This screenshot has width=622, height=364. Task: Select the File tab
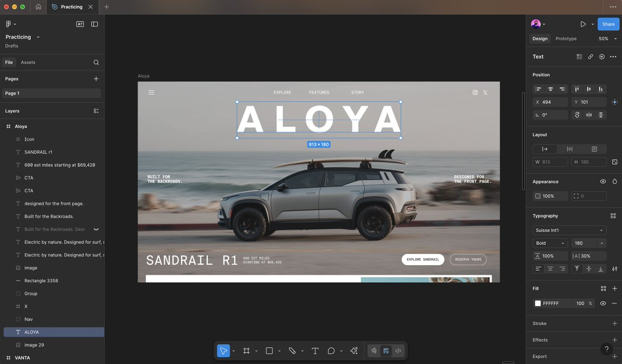click(9, 62)
